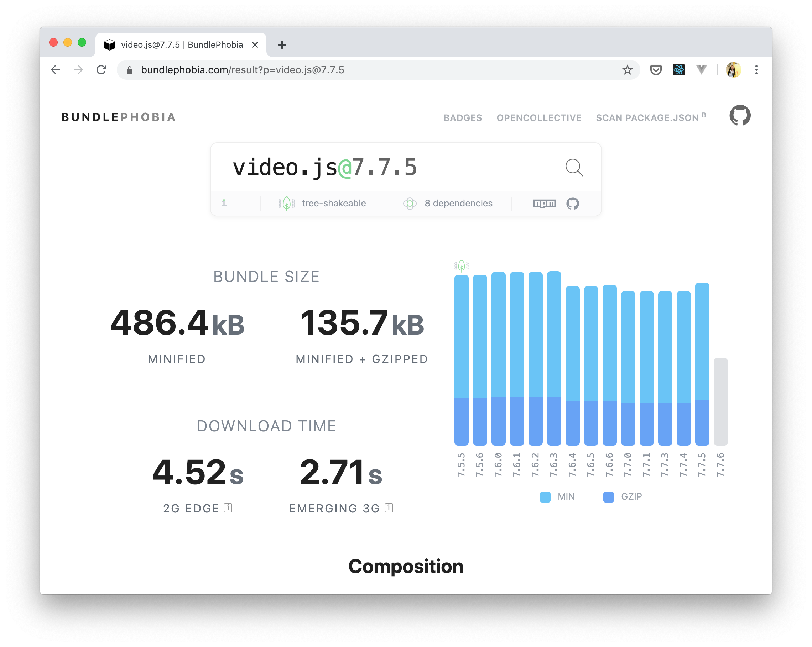812x647 pixels.
Task: Open the OpenCollective link
Action: click(538, 118)
